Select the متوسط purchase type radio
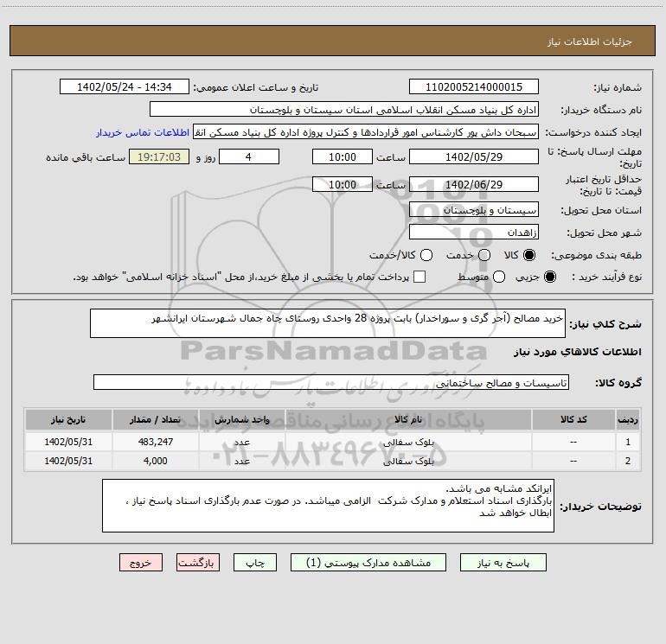Screen dimensions: 666x644 point(499,277)
